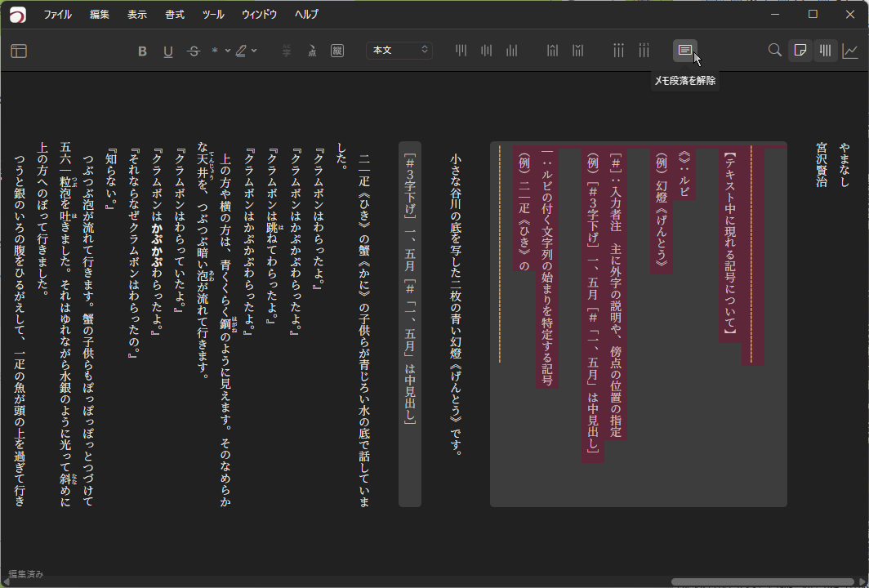869x588 pixels.
Task: Align paragraph to the top
Action: [461, 51]
